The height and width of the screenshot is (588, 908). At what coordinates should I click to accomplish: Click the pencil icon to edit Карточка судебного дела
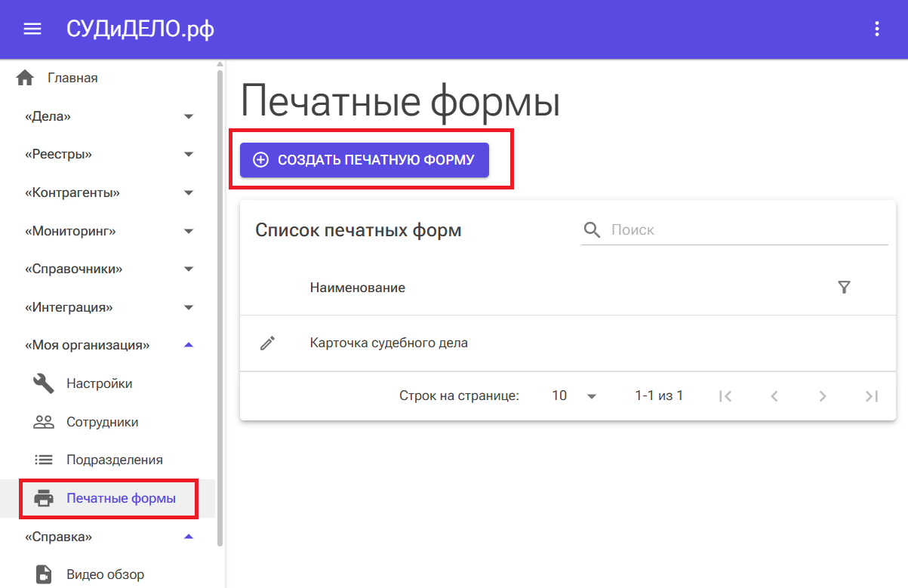point(266,343)
